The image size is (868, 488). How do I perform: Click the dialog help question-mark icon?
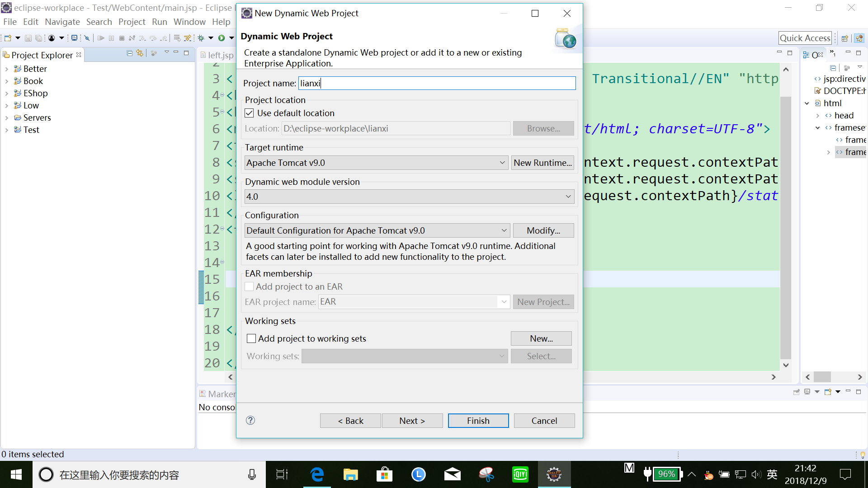pos(250,420)
